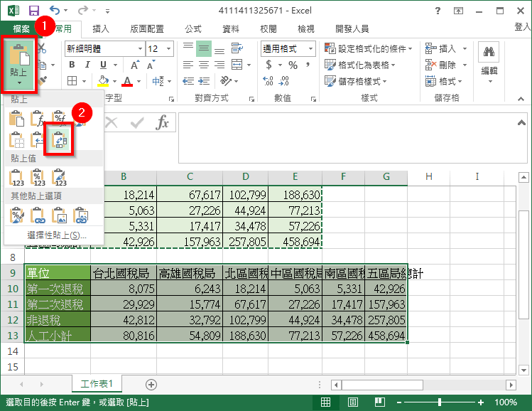Expand Format as Table menu
The width and height of the screenshot is (532, 411).
360,65
